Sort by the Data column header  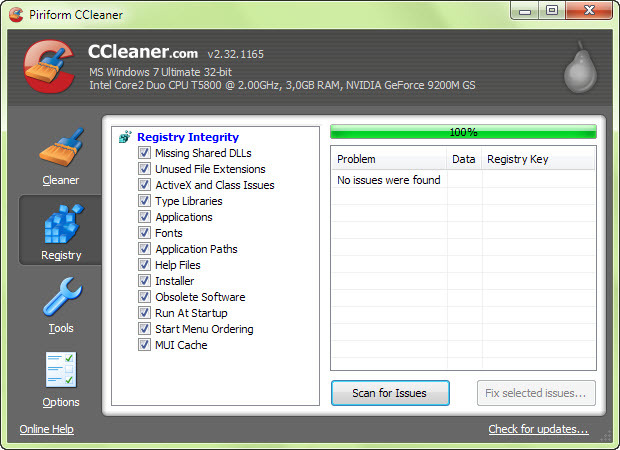tap(464, 159)
